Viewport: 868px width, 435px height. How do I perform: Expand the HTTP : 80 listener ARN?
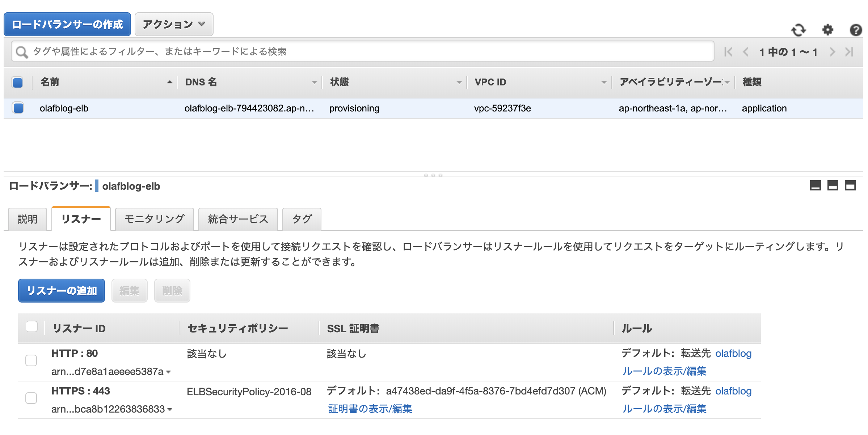(x=168, y=372)
